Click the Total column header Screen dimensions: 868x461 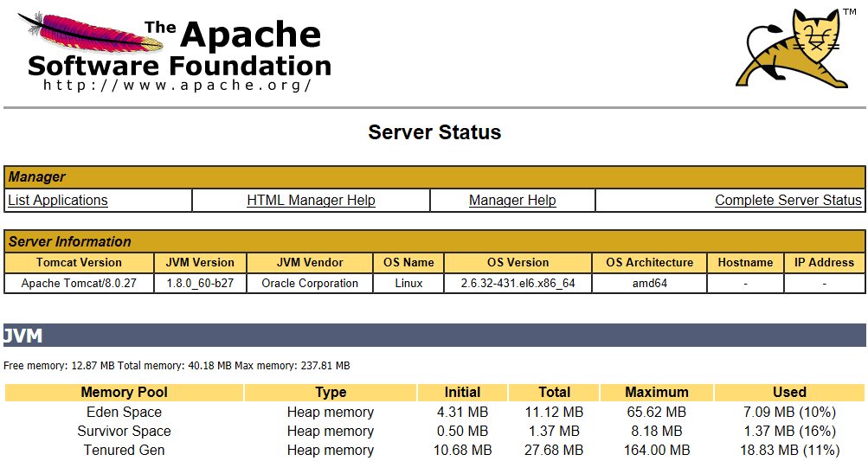click(554, 393)
